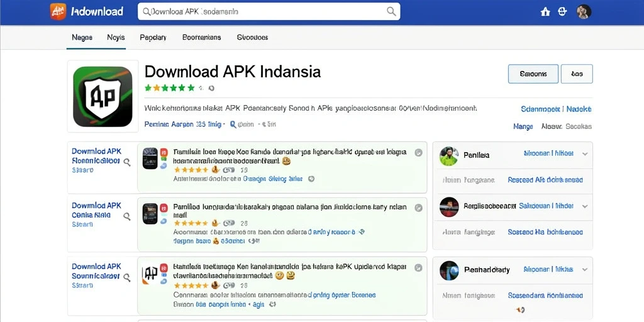644x322 pixels.
Task: Open the 'Sdanmoetk' link under the buttons
Action: click(x=540, y=109)
